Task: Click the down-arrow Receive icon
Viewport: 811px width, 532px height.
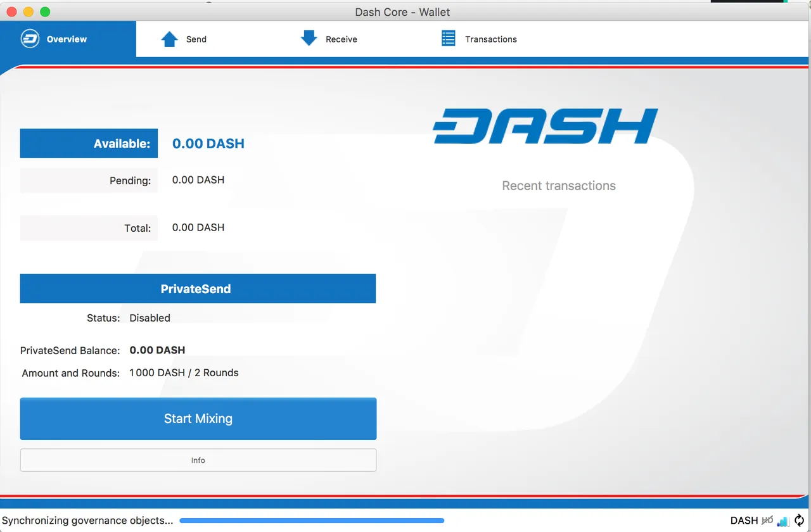Action: (x=309, y=39)
